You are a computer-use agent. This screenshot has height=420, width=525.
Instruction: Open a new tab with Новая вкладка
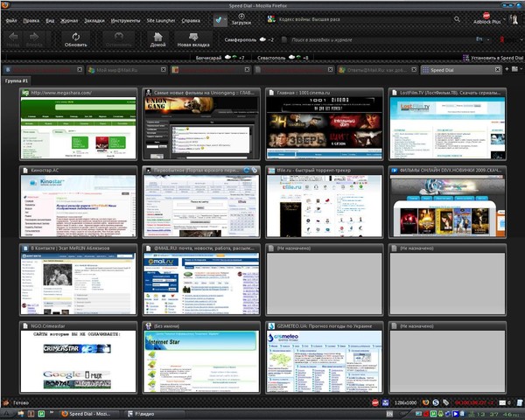[x=193, y=39]
